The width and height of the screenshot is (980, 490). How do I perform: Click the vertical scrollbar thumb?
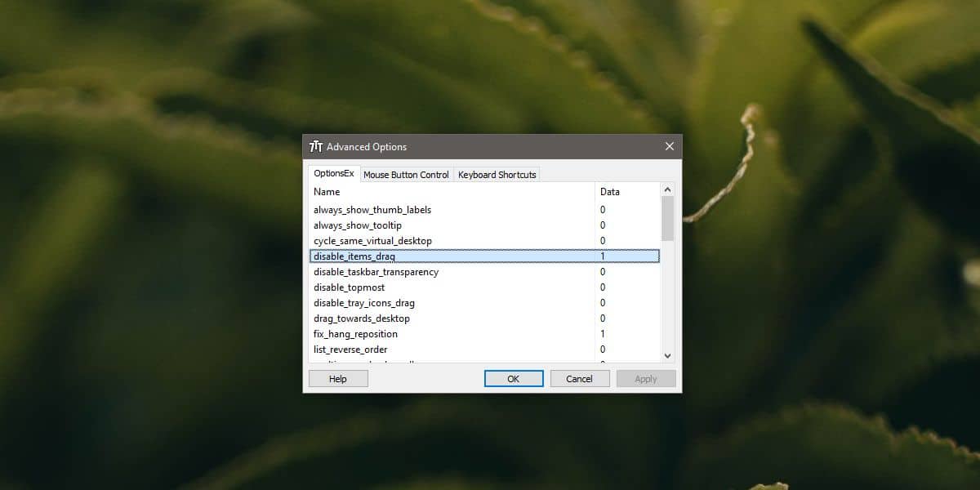[667, 218]
